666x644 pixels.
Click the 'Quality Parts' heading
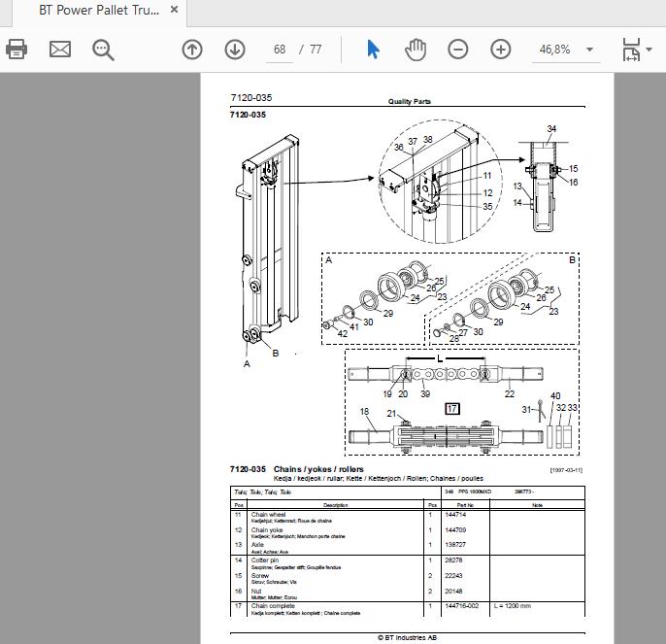pyautogui.click(x=410, y=101)
